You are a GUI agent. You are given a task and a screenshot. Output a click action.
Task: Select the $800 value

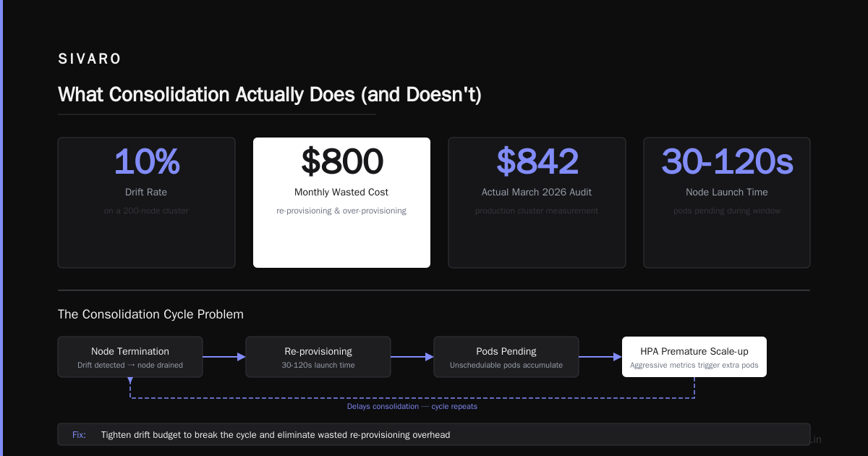[341, 161]
